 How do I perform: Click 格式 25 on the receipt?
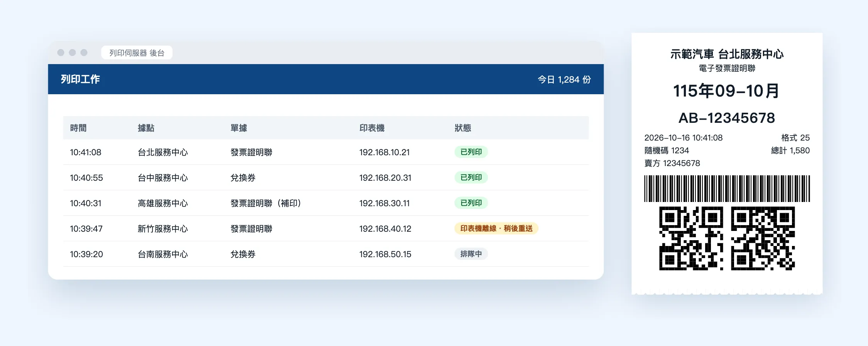(795, 138)
